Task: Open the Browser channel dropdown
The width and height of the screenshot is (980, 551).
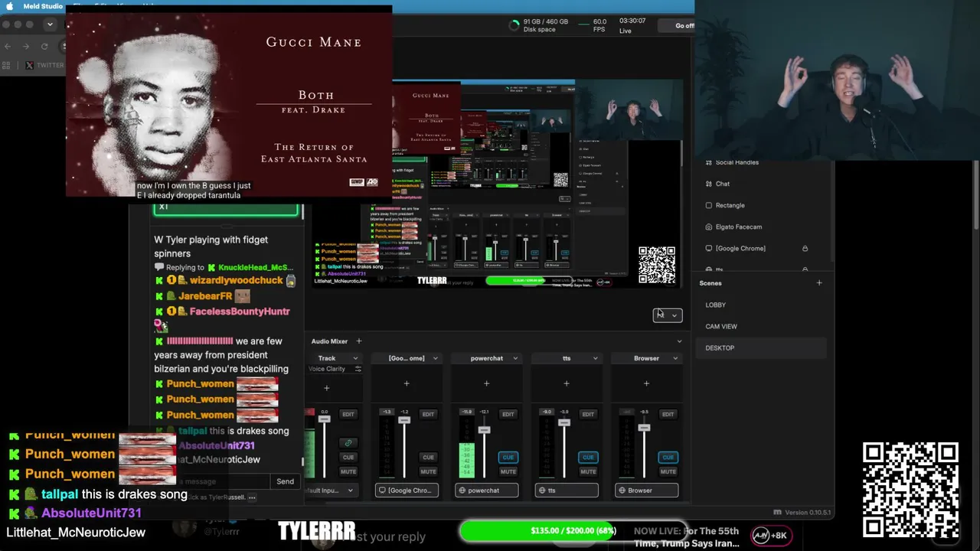Action: coord(675,358)
